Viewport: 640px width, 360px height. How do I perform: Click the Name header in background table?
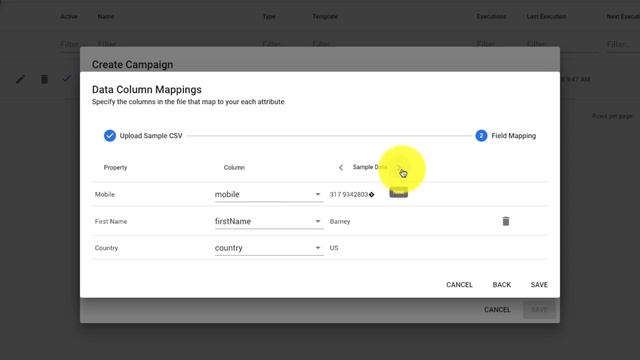click(x=106, y=17)
